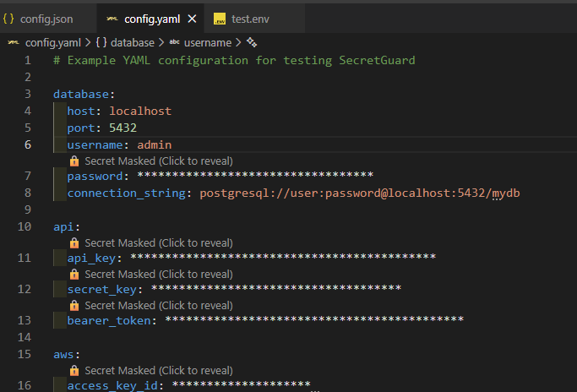Expand the chevron after database breadcrumb
577x392 pixels.
pyautogui.click(x=161, y=43)
